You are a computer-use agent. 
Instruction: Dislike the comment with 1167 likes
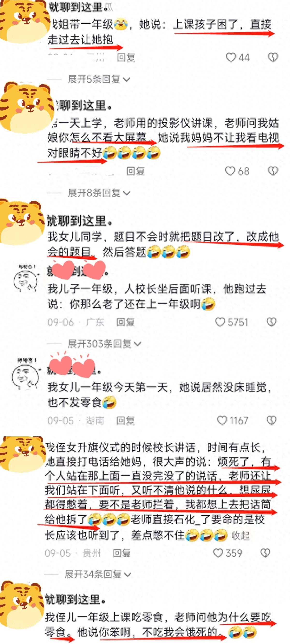(x=272, y=421)
